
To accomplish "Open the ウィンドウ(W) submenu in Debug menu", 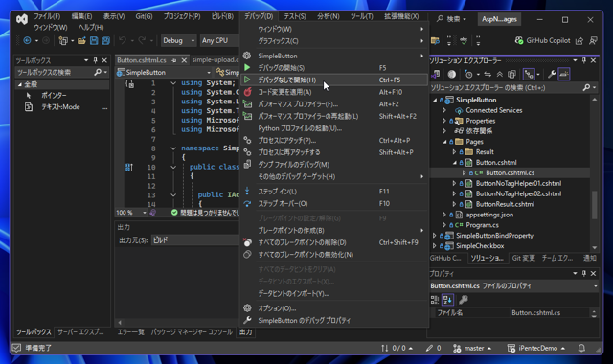I will tap(334, 29).
